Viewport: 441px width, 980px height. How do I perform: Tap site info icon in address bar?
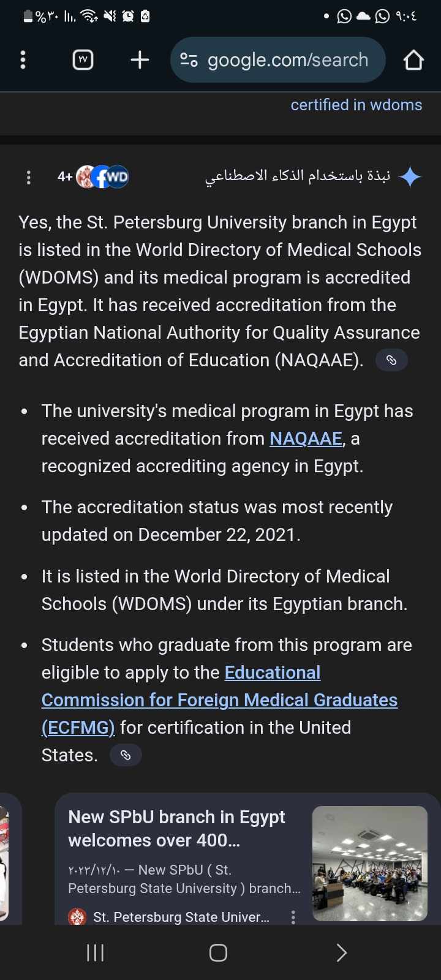coord(189,60)
